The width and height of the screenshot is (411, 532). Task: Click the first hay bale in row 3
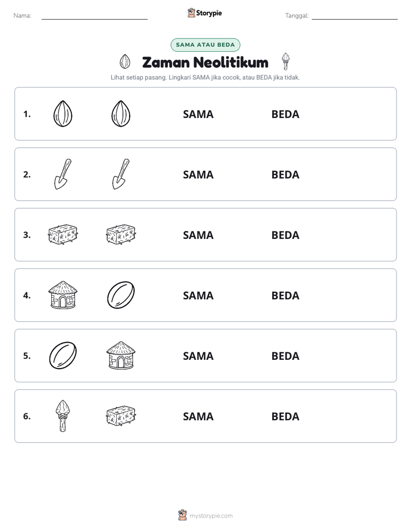click(x=63, y=234)
